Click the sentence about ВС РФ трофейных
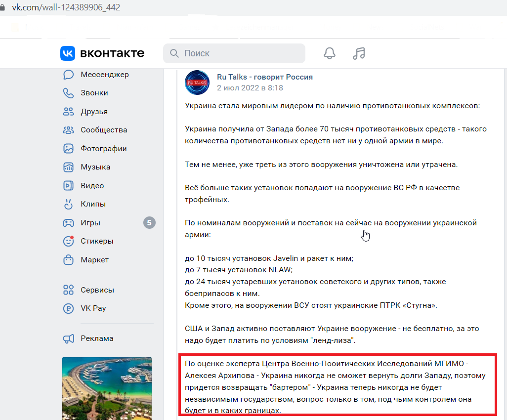Screen dimensions: 507x420 (x=322, y=194)
